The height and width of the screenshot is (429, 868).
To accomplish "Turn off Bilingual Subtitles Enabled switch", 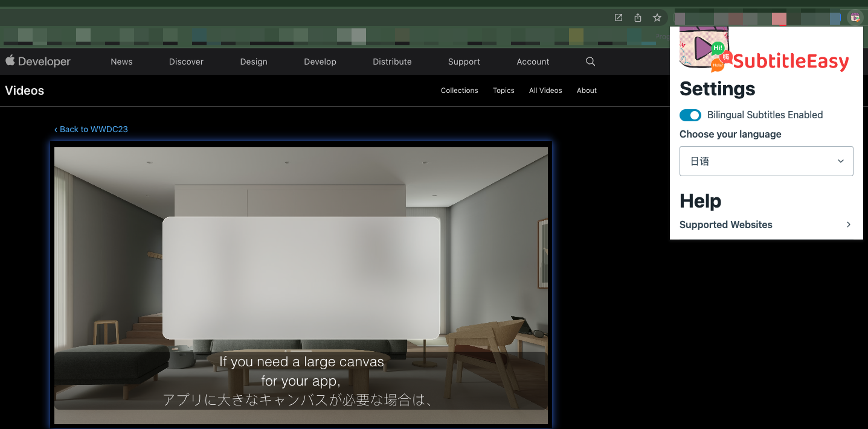I will click(690, 115).
